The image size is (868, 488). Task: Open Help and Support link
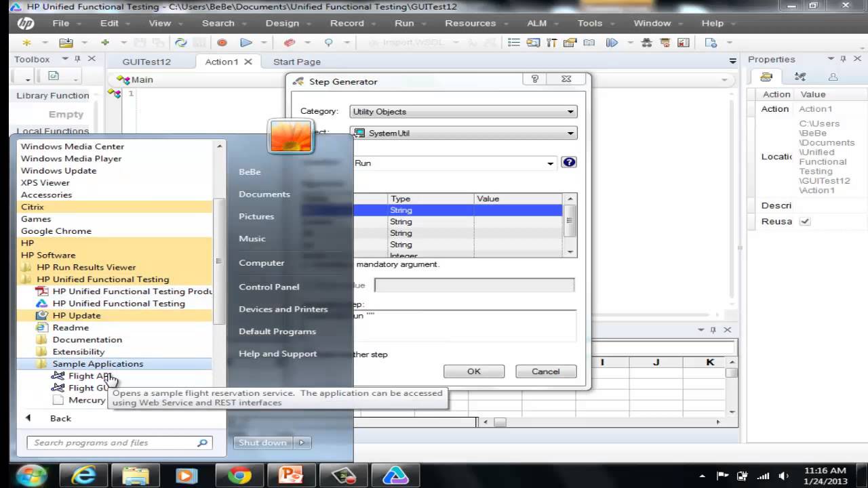pos(277,354)
